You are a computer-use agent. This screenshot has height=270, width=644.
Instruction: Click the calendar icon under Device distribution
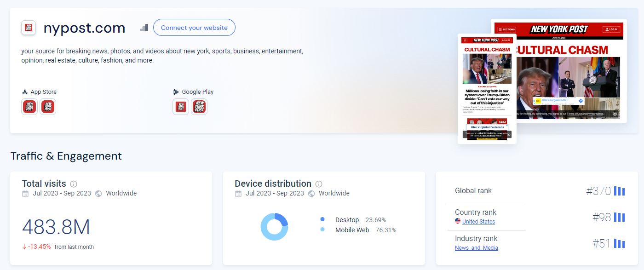click(x=238, y=194)
